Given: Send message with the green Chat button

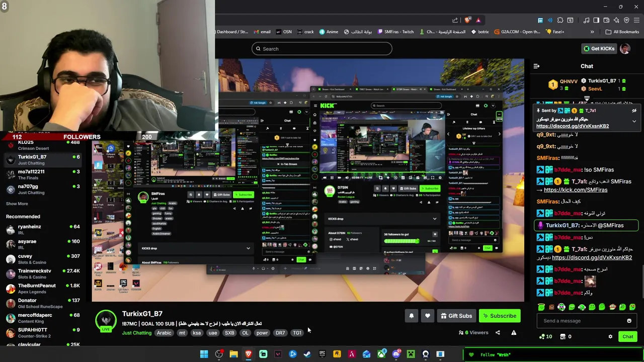Looking at the screenshot, I should coord(628,337).
